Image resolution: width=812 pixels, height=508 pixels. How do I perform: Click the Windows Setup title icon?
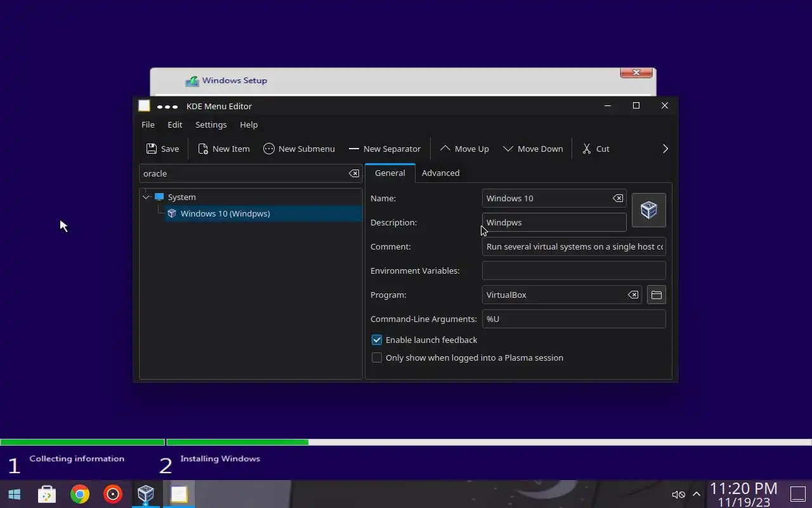(x=192, y=81)
